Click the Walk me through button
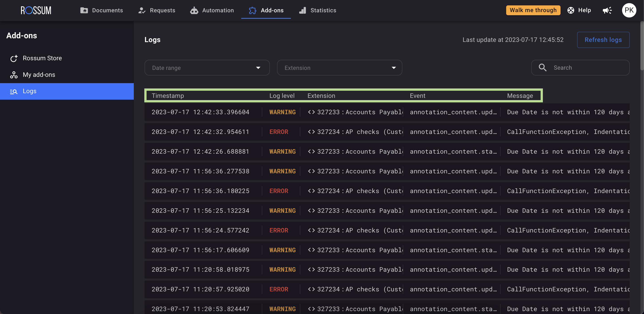 pos(533,10)
